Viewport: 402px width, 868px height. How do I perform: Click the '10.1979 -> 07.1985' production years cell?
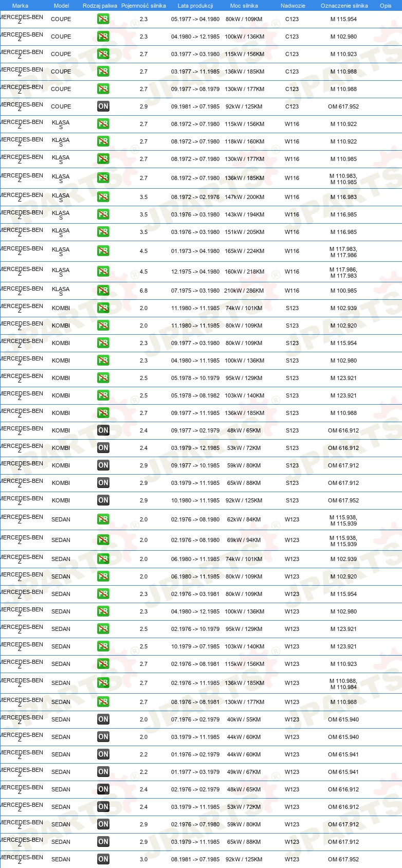tap(195, 646)
